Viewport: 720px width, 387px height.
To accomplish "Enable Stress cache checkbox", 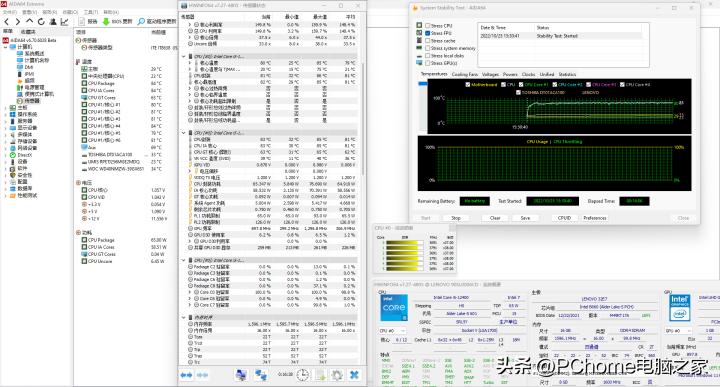I will 428,40.
